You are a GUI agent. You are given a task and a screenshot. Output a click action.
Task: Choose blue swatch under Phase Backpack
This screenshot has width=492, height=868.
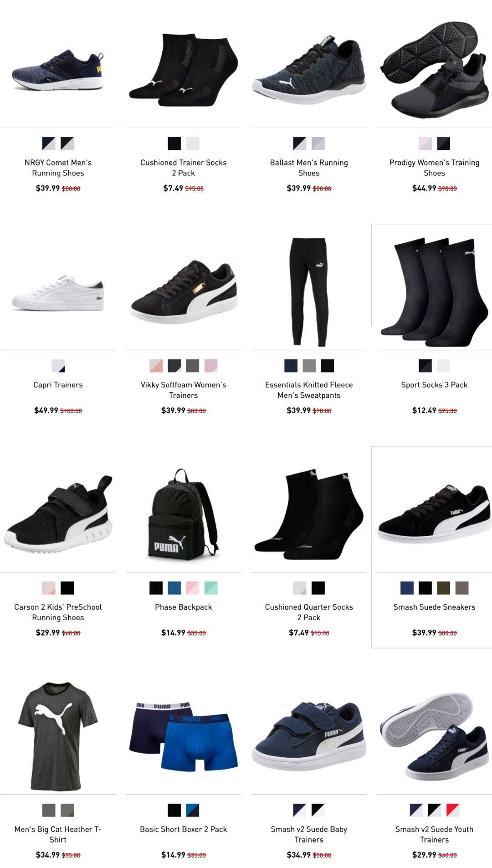(174, 588)
